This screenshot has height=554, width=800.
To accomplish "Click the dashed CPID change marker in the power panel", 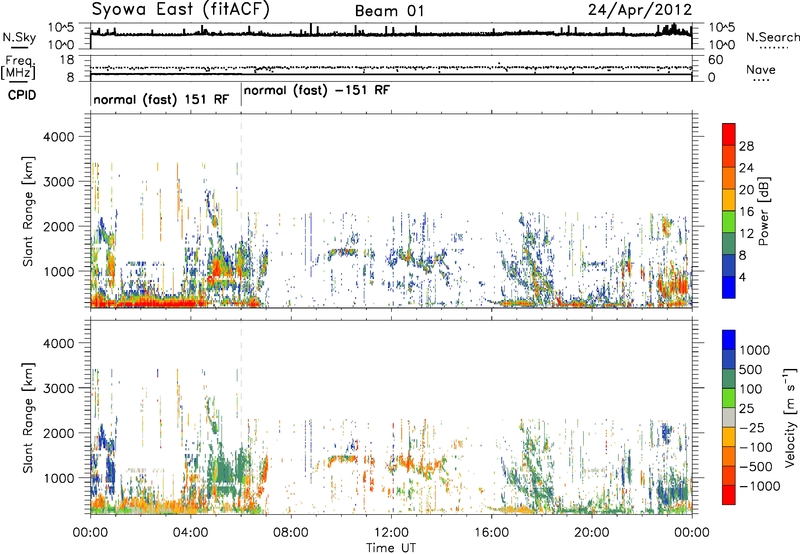I will click(241, 210).
